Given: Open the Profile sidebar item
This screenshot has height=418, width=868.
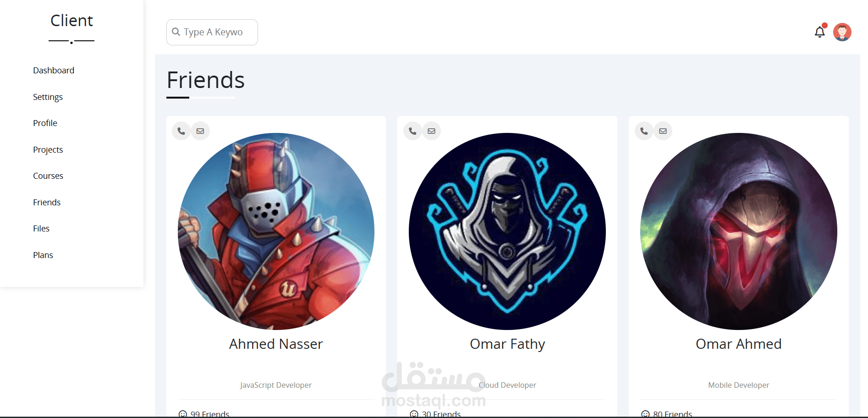Looking at the screenshot, I should [45, 123].
